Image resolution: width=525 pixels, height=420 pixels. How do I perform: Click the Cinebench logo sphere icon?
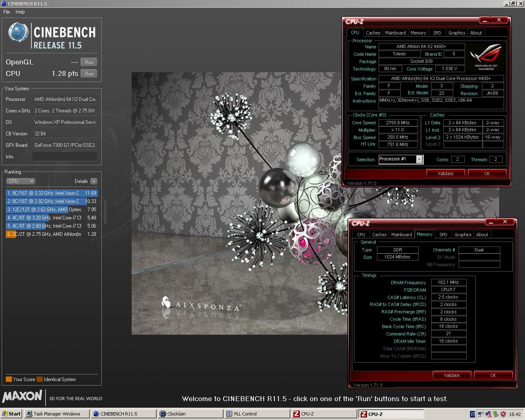tap(18, 32)
